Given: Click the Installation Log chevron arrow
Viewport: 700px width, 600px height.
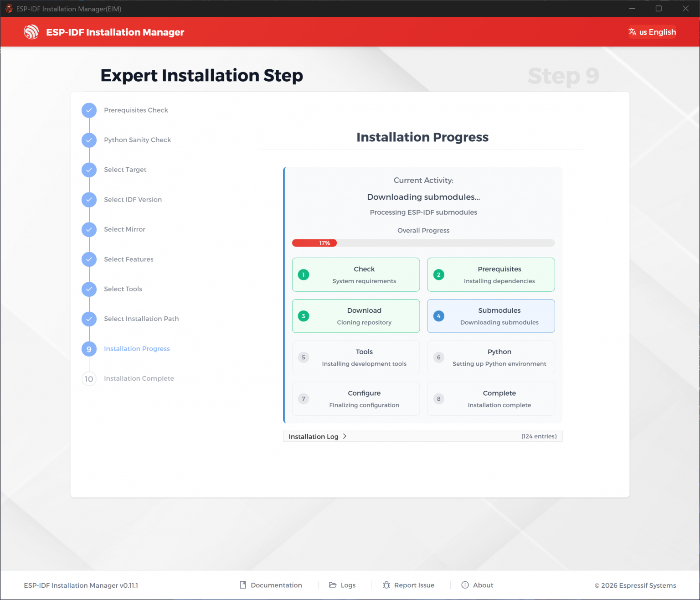Looking at the screenshot, I should 345,436.
